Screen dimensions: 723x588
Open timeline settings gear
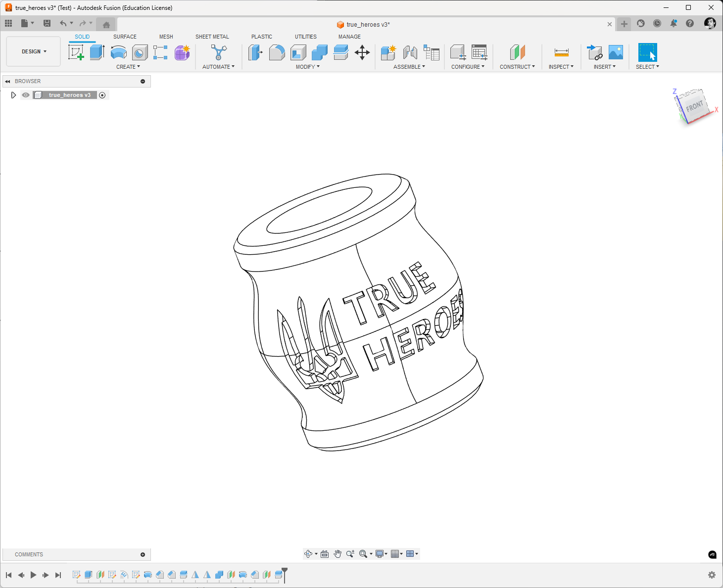(712, 575)
